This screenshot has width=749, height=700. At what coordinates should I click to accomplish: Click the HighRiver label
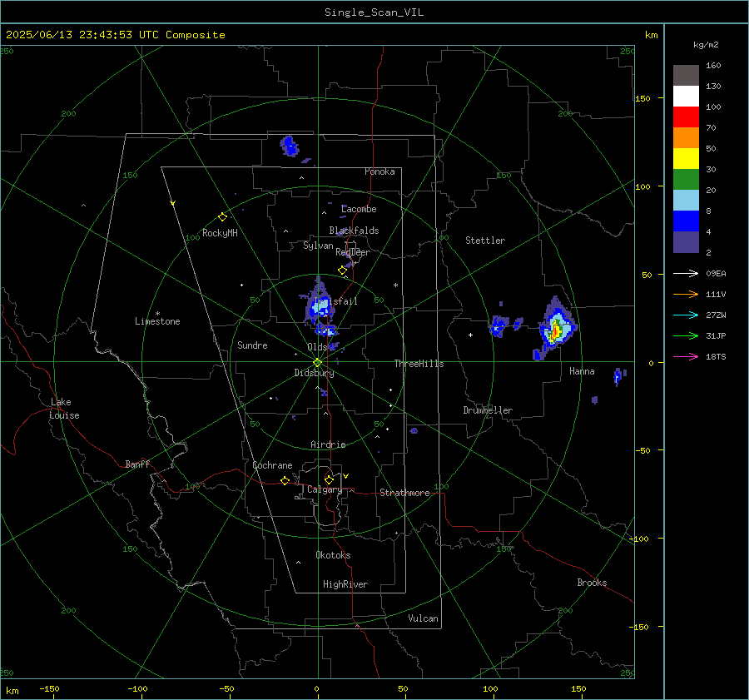point(345,584)
